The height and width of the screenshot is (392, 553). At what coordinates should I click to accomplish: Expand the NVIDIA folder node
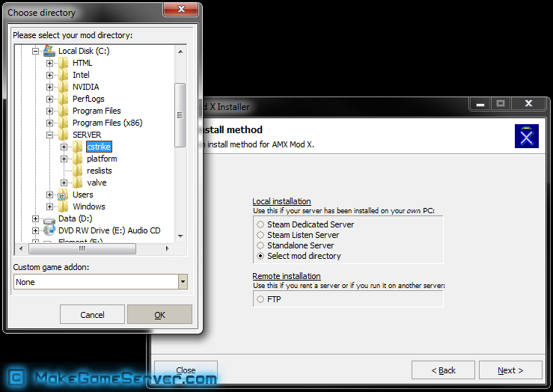[49, 87]
